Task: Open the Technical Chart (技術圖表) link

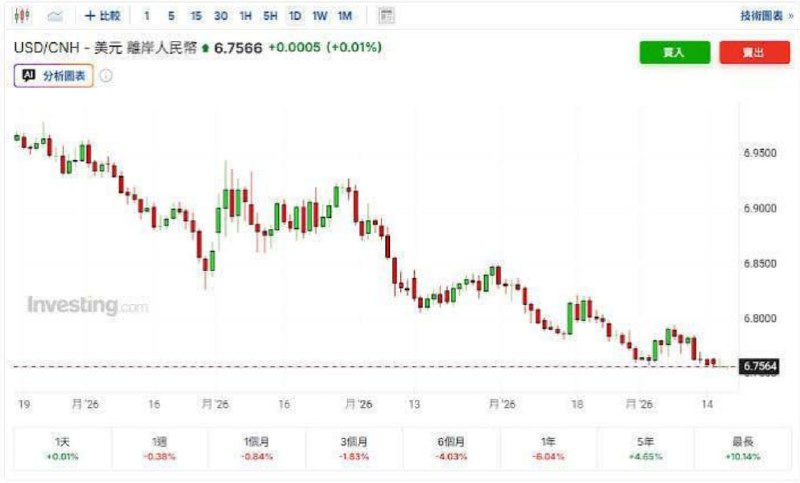Action: point(767,16)
